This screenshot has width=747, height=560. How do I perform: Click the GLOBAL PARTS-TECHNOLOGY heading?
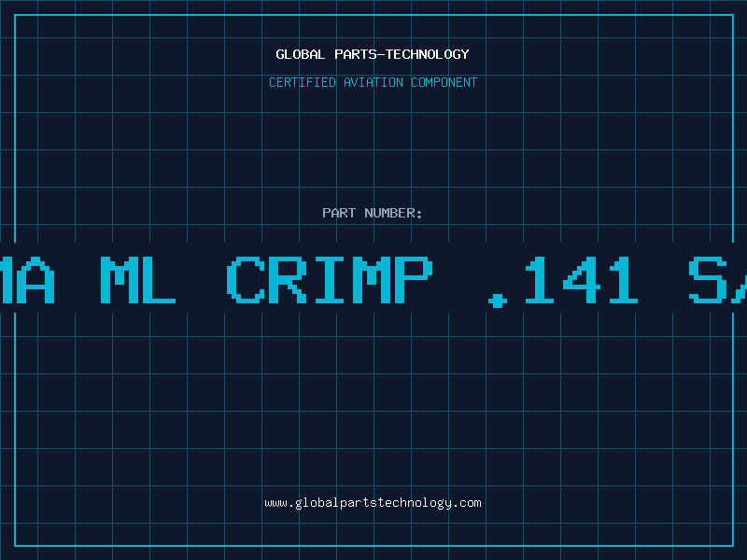(x=373, y=54)
